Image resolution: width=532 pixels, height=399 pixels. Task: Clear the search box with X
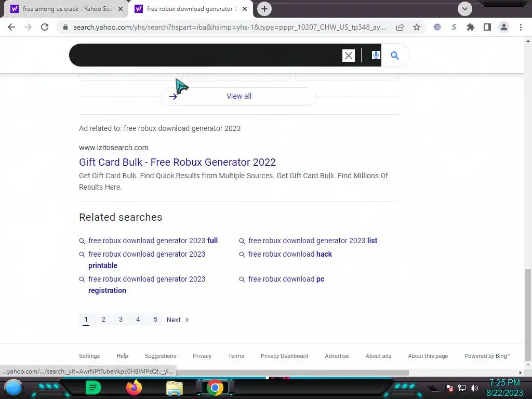(x=349, y=56)
